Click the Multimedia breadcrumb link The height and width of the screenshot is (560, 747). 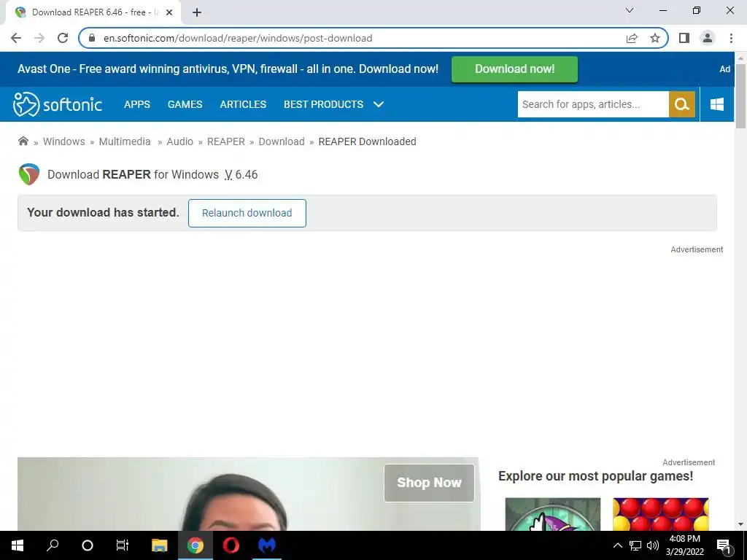(x=125, y=141)
